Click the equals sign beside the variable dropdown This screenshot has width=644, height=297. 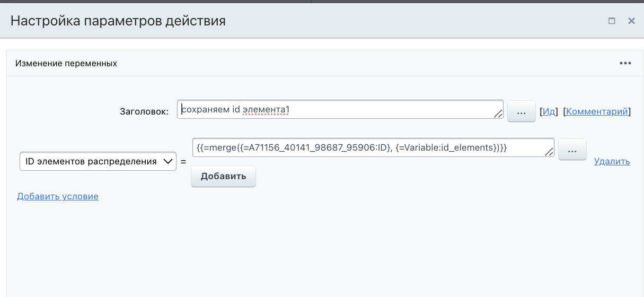click(183, 161)
